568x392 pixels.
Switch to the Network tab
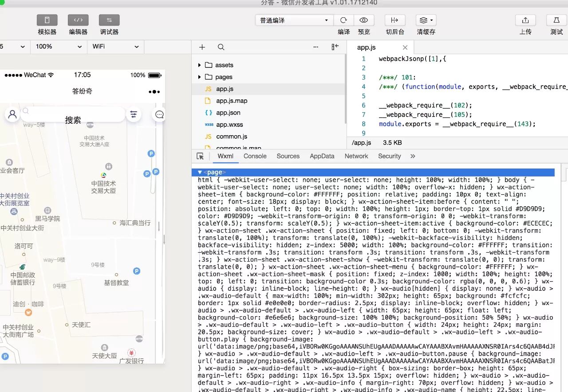[x=356, y=156]
